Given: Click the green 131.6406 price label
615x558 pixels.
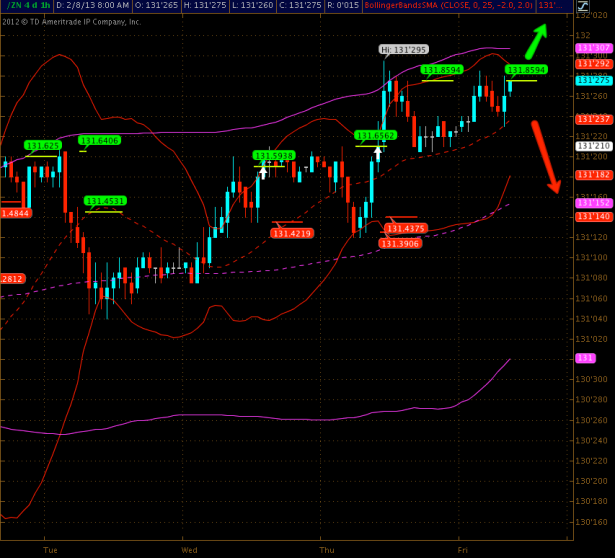Looking at the screenshot, I should click(x=100, y=141).
